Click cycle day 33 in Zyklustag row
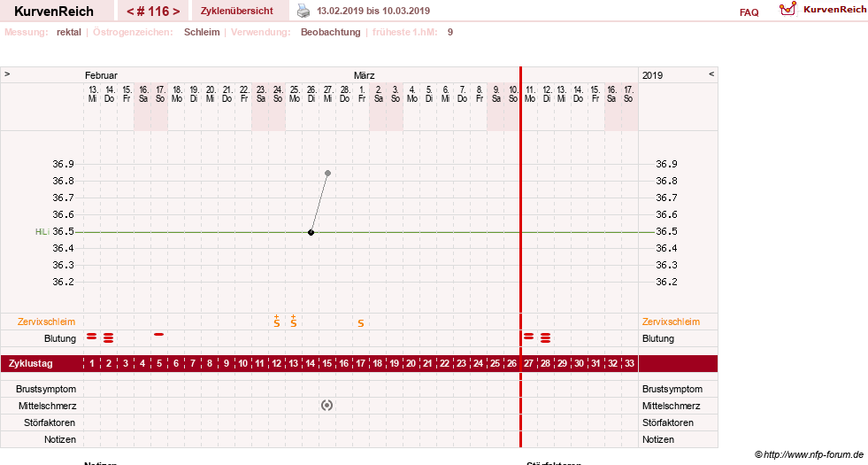 point(629,363)
